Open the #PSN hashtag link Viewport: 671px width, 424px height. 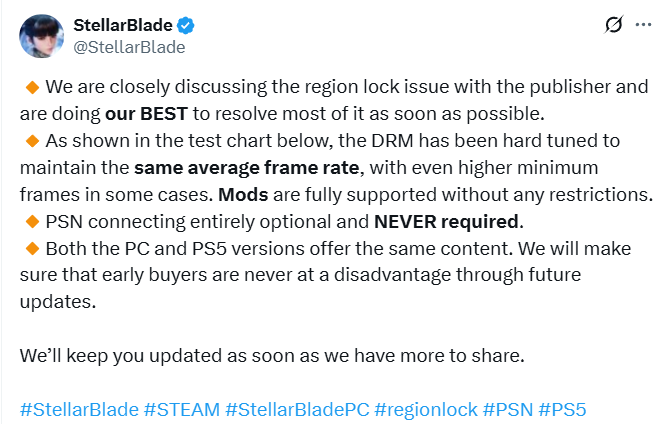[508, 409]
